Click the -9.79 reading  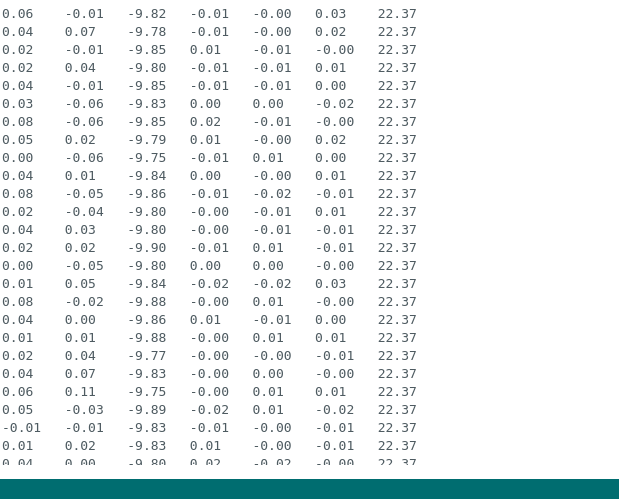click(x=147, y=140)
